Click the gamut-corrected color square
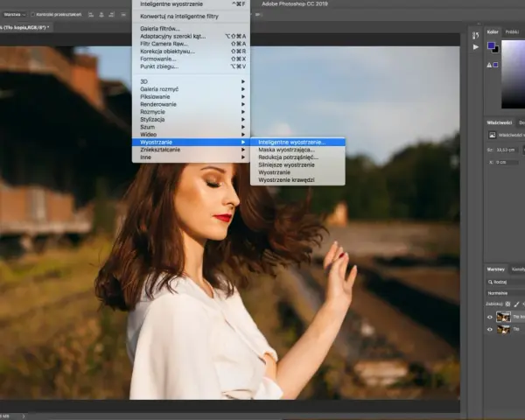Screen dimensions: 525x420 coord(495,65)
